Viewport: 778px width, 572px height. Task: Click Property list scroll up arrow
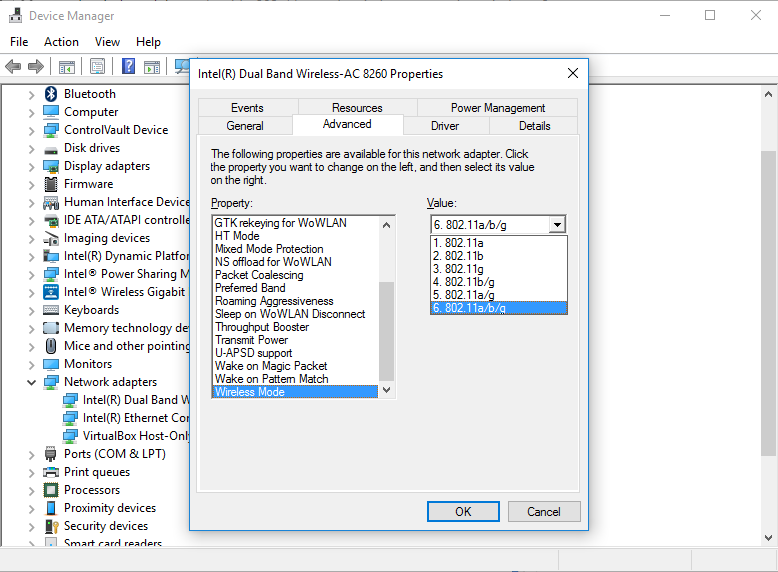point(387,225)
